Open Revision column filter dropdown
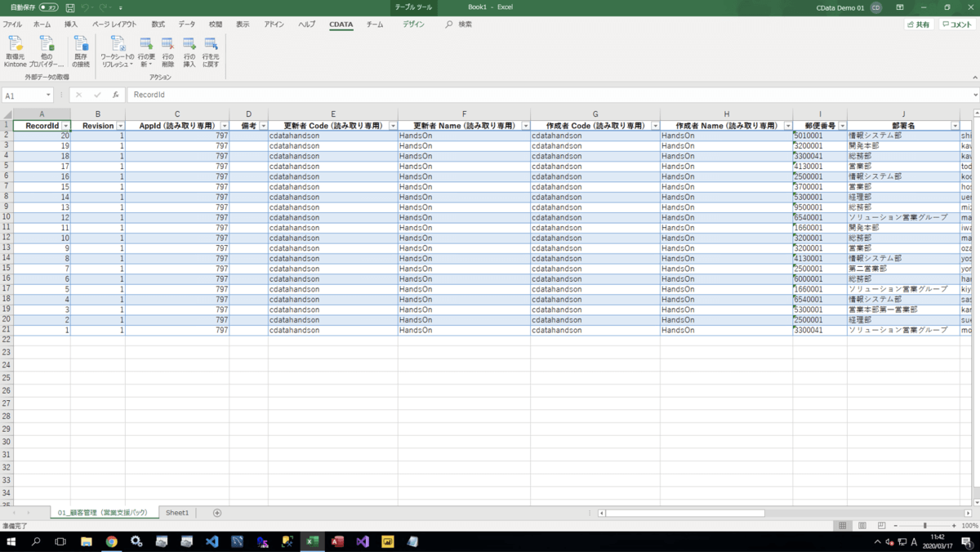This screenshot has height=552, width=980. [121, 126]
